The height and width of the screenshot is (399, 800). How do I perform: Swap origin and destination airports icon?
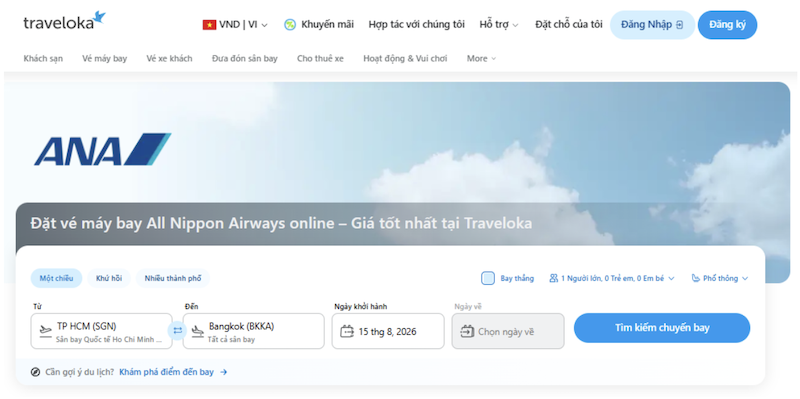[178, 331]
